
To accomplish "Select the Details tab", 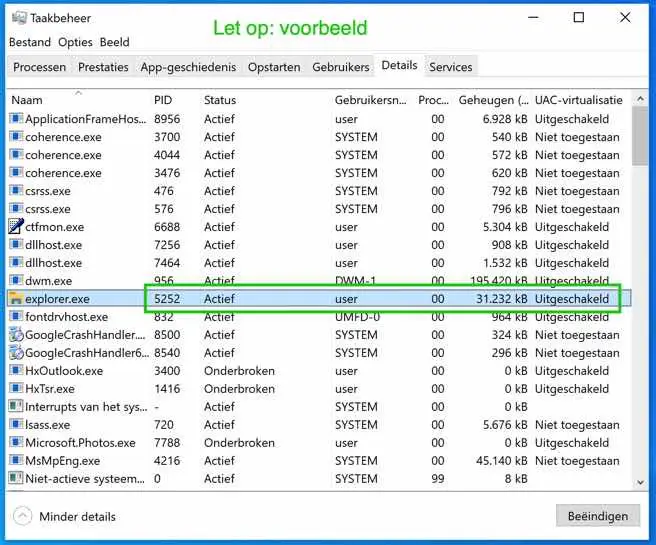I will pos(399,65).
